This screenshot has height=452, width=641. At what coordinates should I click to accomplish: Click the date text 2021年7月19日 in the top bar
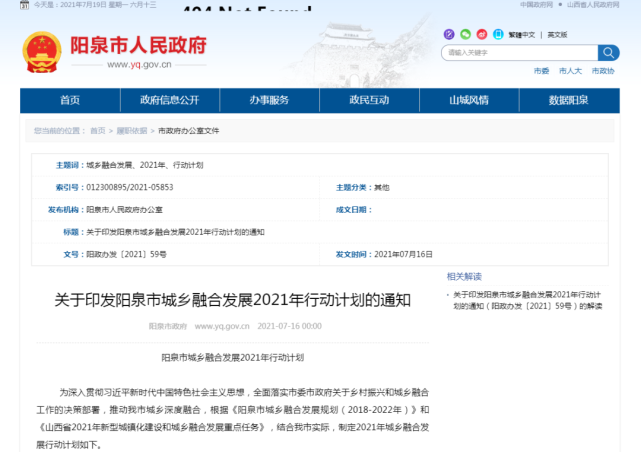[83, 5]
